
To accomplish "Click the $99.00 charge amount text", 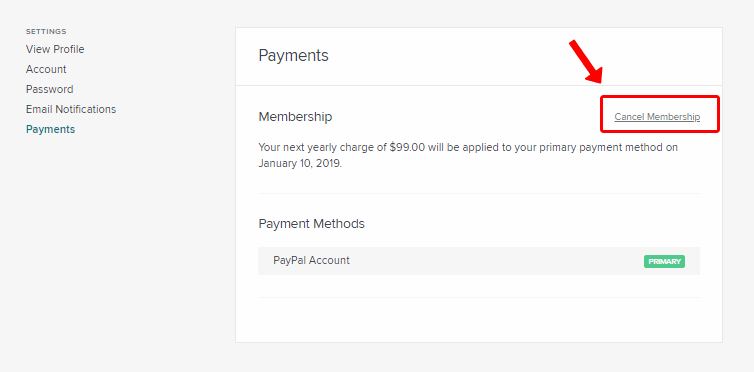I will point(407,148).
